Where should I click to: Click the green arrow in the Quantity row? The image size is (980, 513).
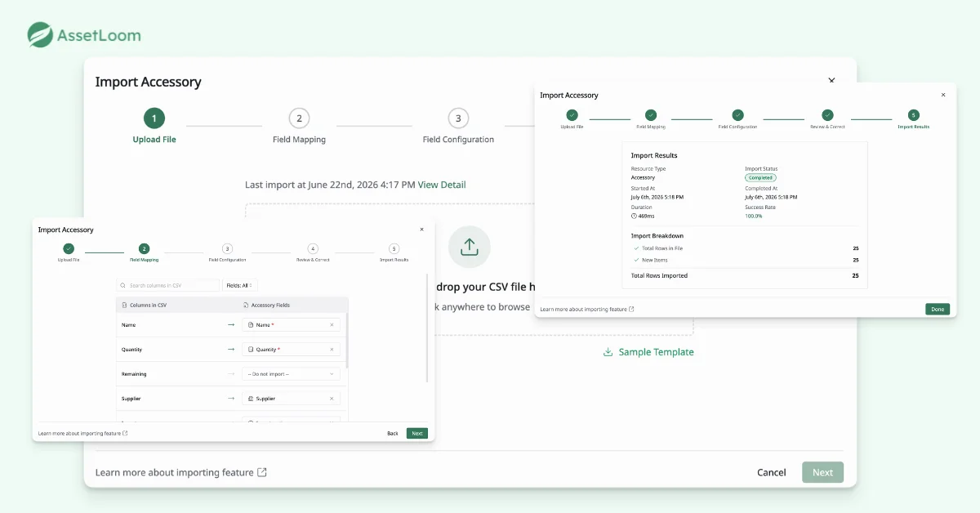(x=231, y=350)
